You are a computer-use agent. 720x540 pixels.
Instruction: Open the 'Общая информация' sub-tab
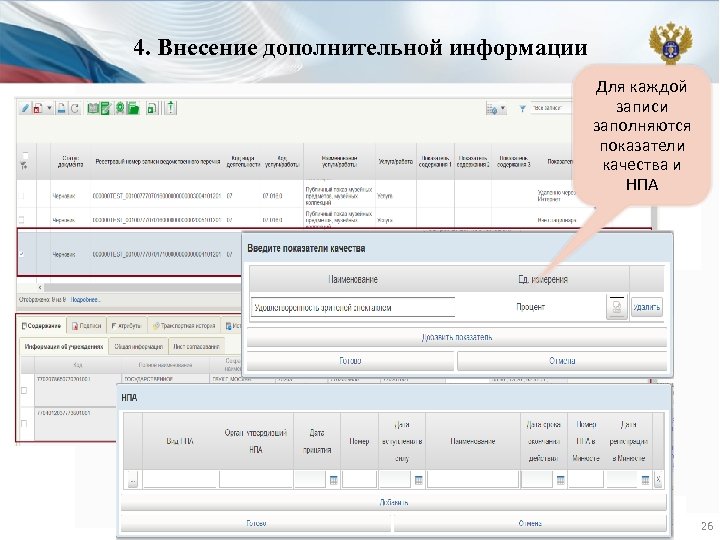139,347
